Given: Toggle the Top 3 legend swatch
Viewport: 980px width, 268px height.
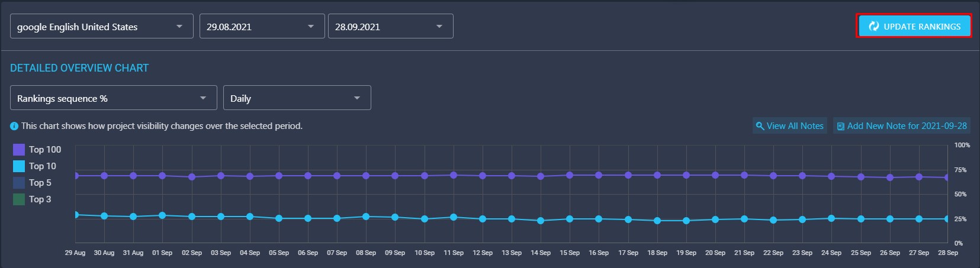Looking at the screenshot, I should tap(19, 199).
